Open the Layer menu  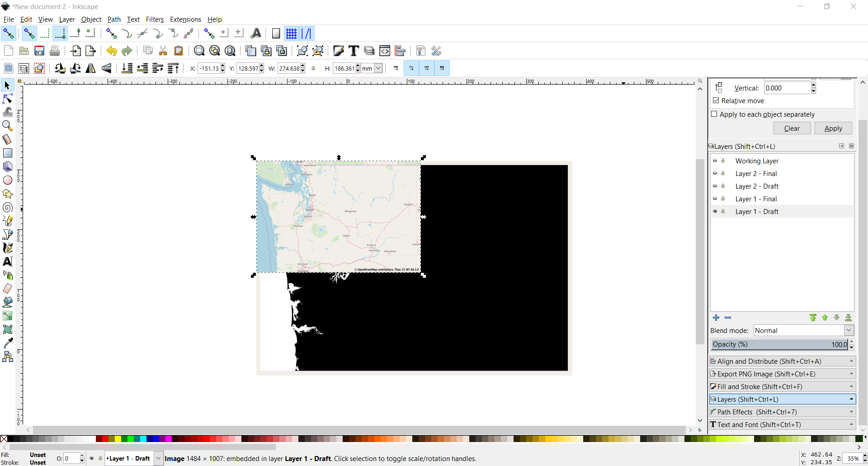67,19
